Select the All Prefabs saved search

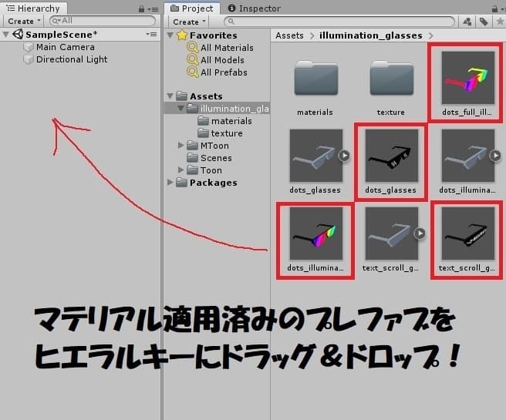click(224, 72)
